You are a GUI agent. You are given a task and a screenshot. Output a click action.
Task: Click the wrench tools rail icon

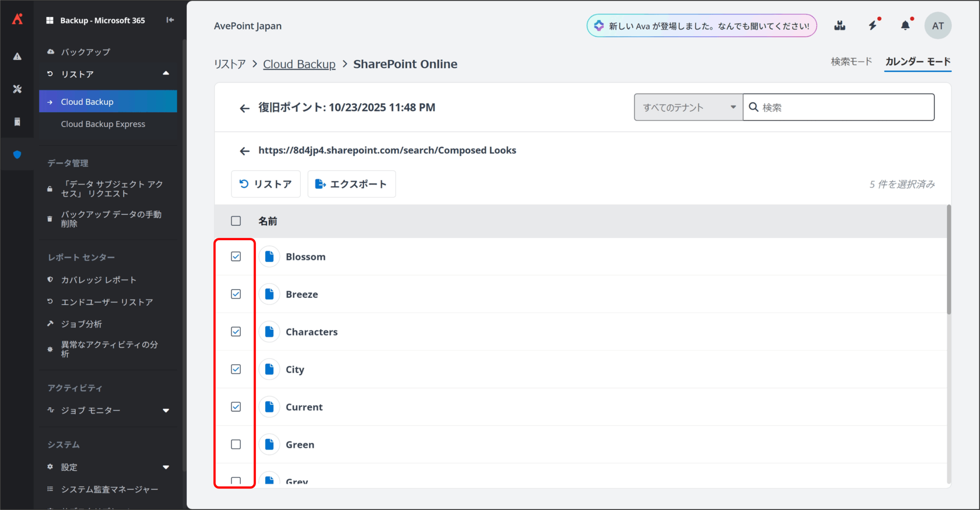[17, 89]
